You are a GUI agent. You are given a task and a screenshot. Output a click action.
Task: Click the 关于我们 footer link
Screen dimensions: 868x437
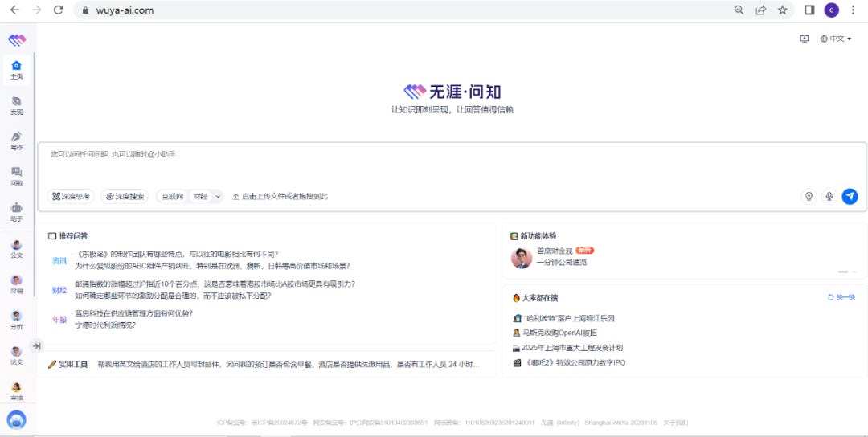click(x=675, y=423)
